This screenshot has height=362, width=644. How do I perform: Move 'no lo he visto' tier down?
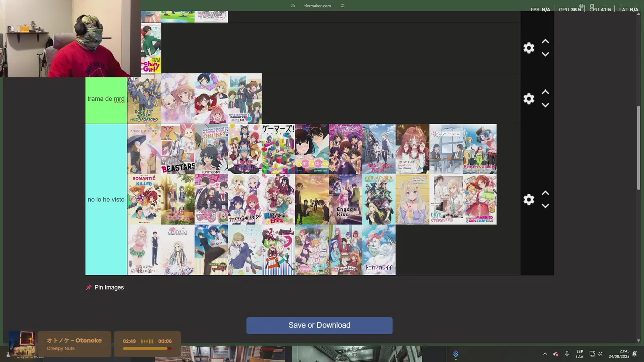(545, 206)
